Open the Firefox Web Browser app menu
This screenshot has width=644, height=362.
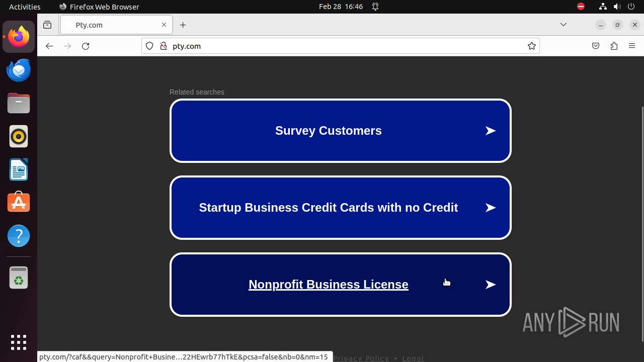coord(99,7)
